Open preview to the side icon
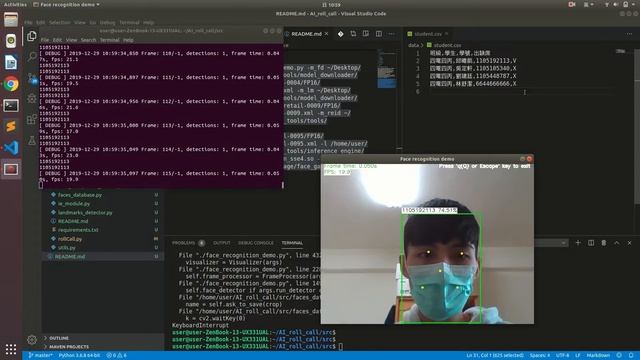The width and height of the screenshot is (640, 360). 366,34
